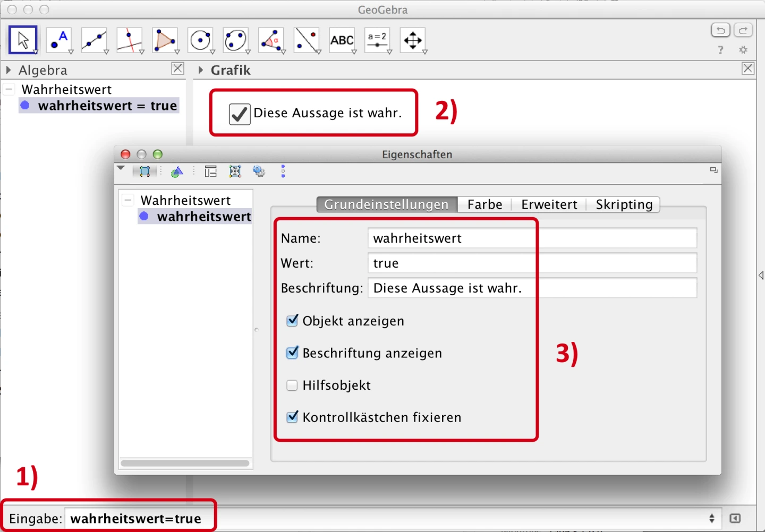Screen dimensions: 765x532
Task: Uncheck Objekt anzeigen checkbox
Action: (292, 321)
